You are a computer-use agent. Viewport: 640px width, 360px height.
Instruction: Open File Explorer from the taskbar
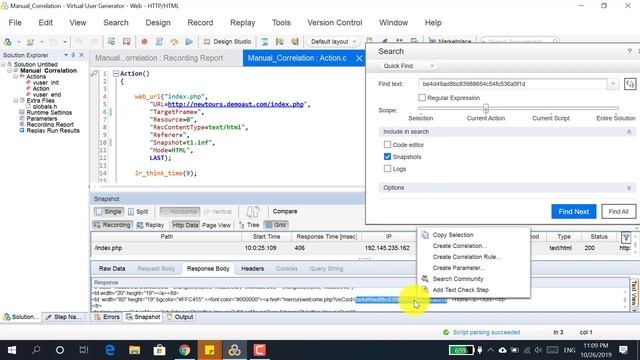pos(135,350)
